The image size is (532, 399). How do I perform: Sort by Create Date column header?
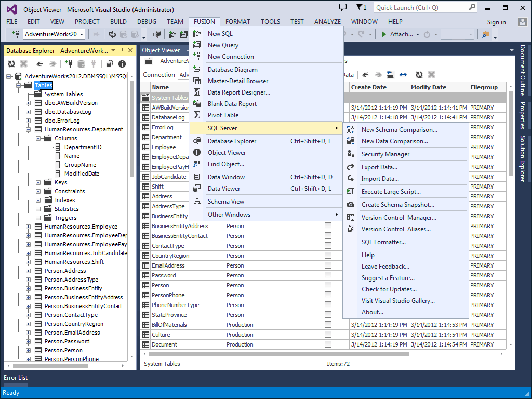(x=379, y=87)
